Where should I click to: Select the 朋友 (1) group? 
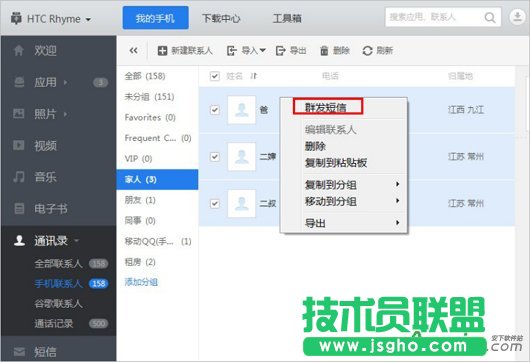click(x=157, y=200)
